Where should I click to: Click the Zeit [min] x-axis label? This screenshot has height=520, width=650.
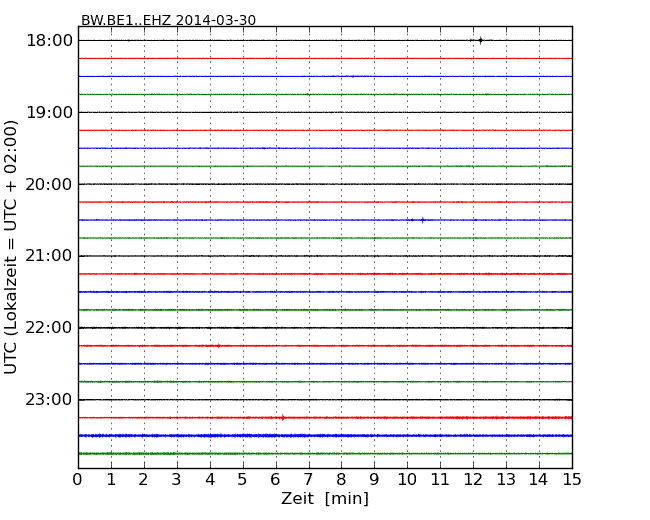pyautogui.click(x=325, y=498)
